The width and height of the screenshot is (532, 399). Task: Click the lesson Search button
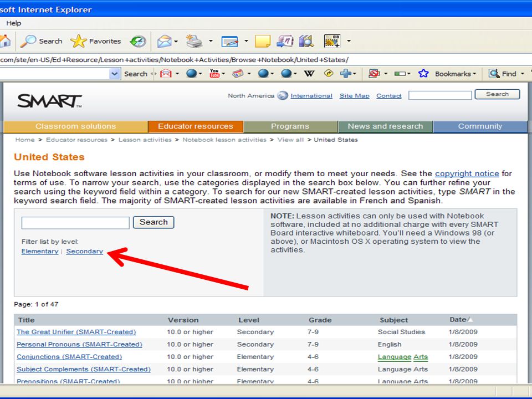(x=154, y=222)
